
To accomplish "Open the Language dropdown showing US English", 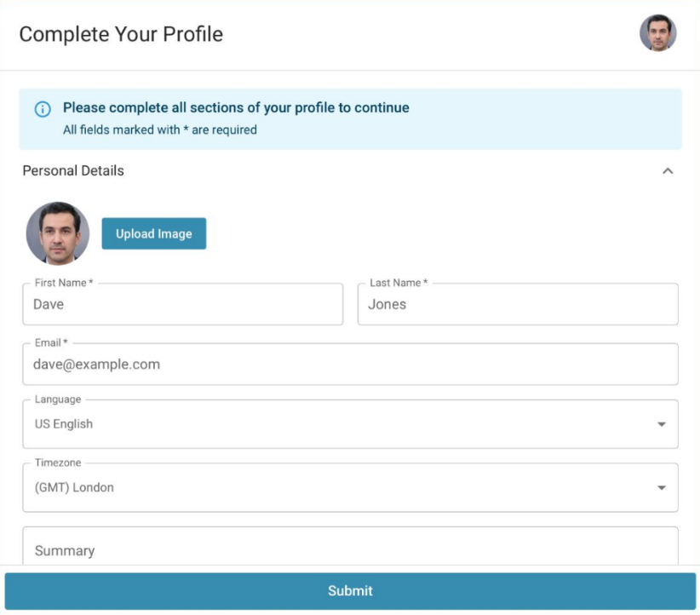I will (351, 424).
